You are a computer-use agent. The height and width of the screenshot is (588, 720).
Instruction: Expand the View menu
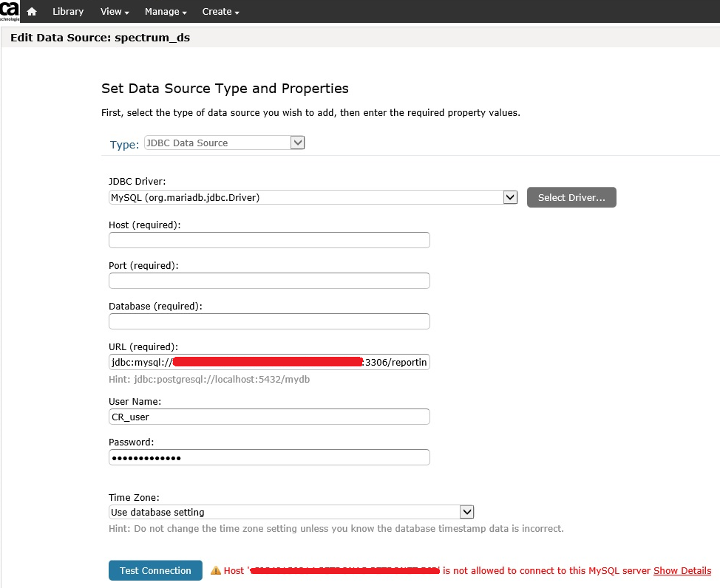[x=115, y=12]
